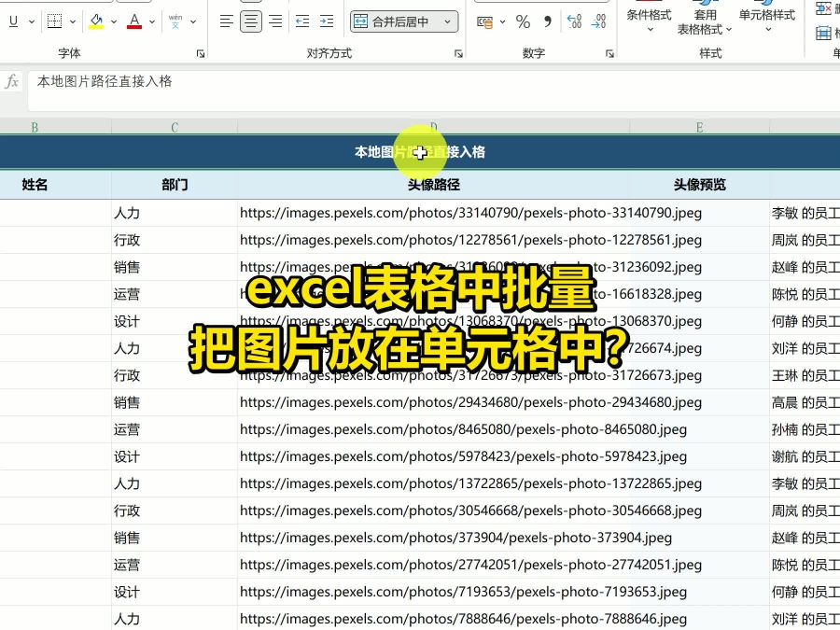This screenshot has width=840, height=630.
Task: Toggle underline formatting
Action: point(13,21)
